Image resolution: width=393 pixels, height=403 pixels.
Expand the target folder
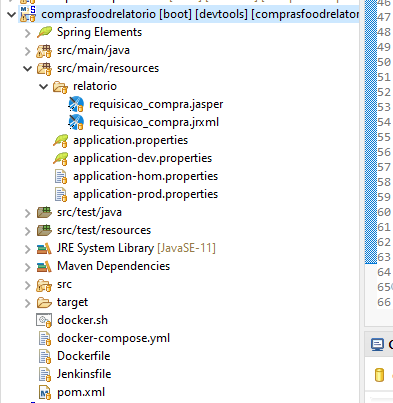tap(28, 303)
